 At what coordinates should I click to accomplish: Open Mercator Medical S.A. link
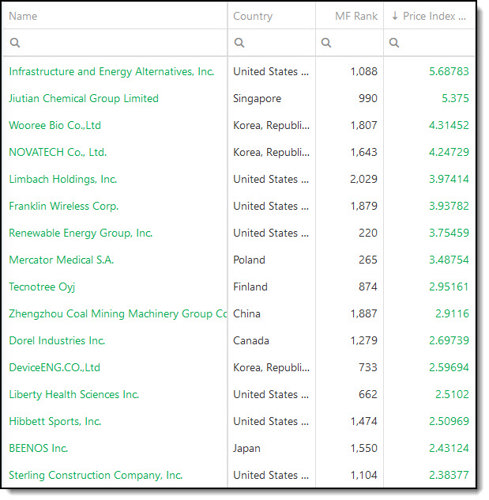pos(61,260)
